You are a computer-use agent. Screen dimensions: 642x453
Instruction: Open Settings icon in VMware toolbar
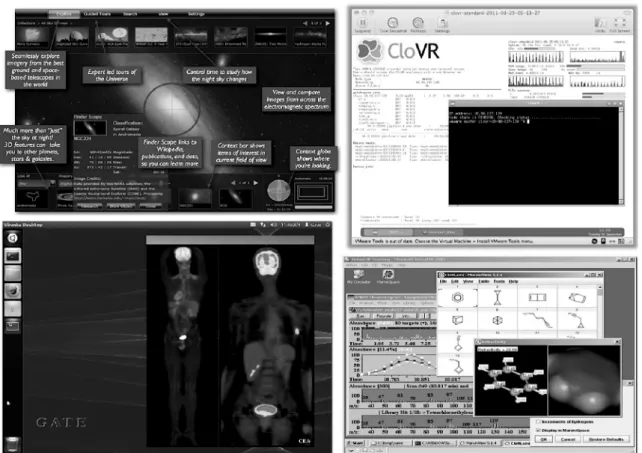click(x=442, y=23)
